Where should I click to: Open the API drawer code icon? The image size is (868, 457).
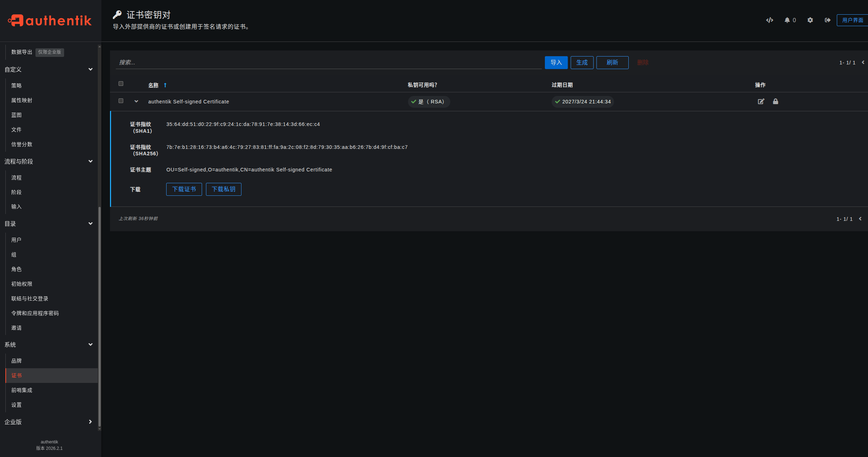(x=769, y=20)
